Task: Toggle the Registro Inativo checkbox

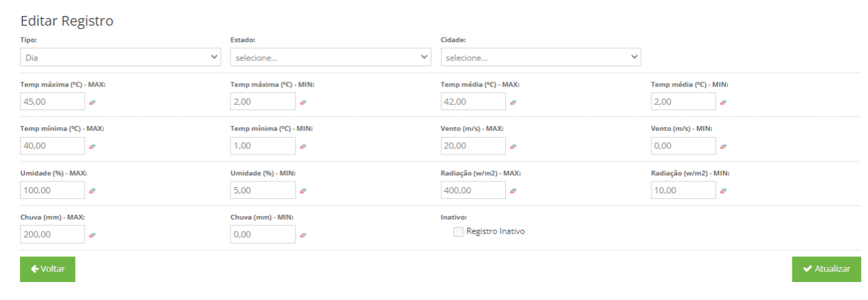Action: click(458, 232)
